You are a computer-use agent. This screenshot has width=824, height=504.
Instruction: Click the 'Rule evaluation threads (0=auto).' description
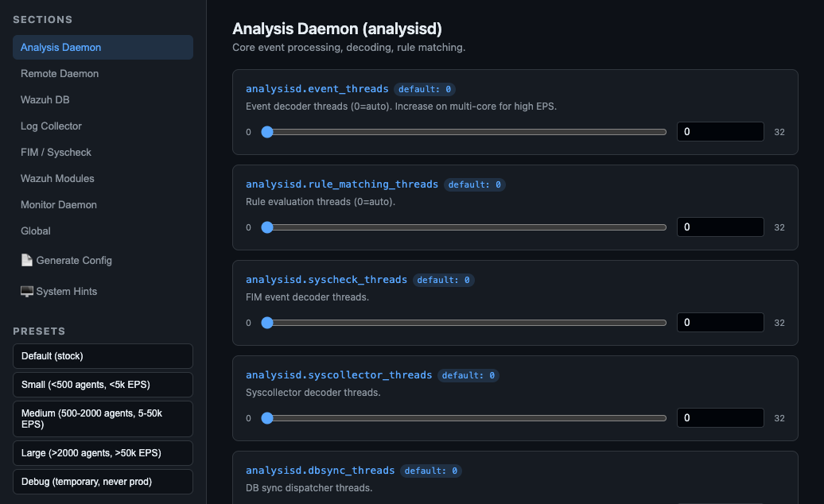click(x=321, y=202)
